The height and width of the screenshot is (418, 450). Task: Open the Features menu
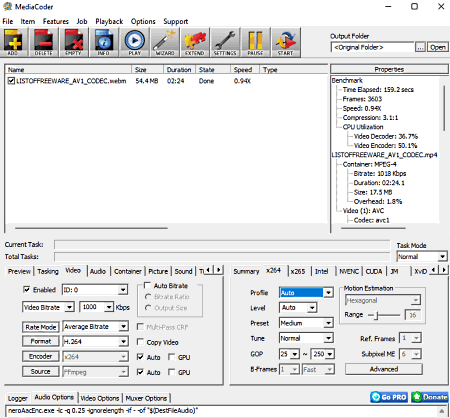coord(56,21)
